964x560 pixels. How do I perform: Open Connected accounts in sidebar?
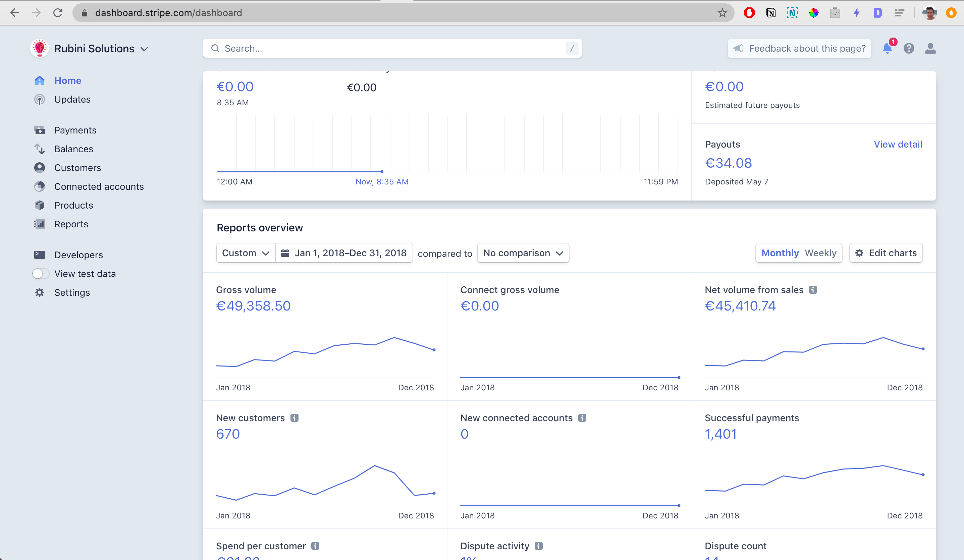click(x=99, y=187)
